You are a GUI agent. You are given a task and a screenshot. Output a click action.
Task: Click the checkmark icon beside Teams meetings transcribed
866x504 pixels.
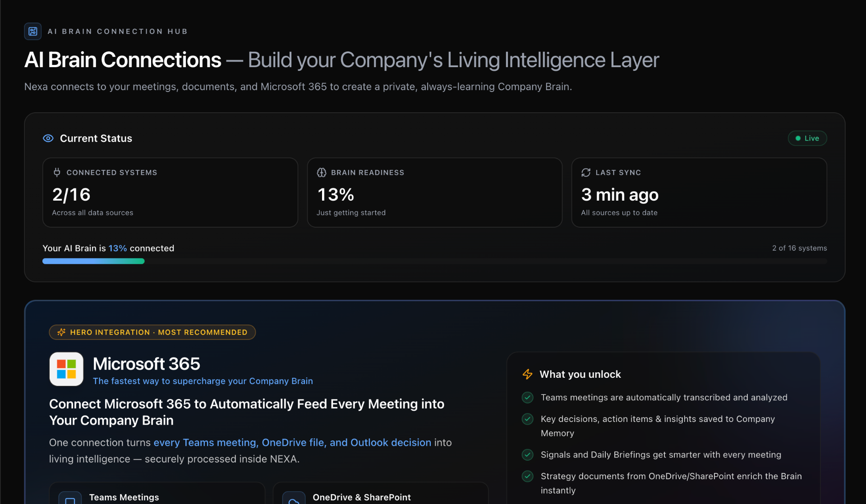pos(527,398)
